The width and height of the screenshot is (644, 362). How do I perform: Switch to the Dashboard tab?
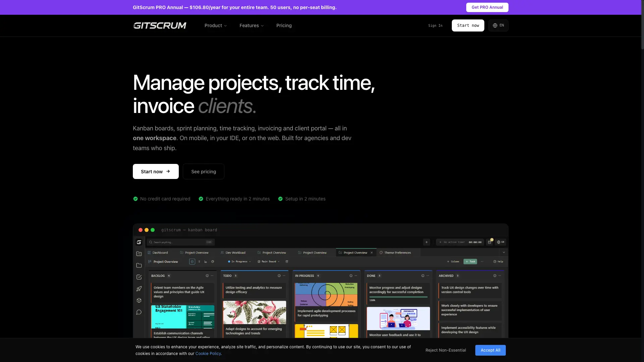tap(158, 252)
